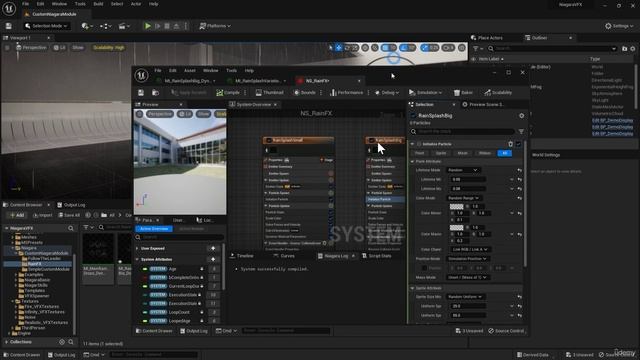
Task: Toggle the RainSplashSmall emitter enabled checkbox
Action: 269,140
